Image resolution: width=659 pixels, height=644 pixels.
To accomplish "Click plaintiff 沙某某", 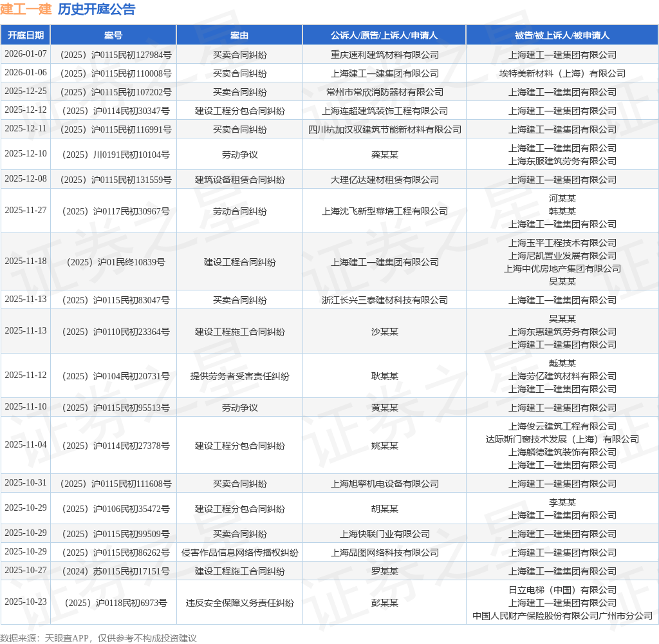I will 385,332.
